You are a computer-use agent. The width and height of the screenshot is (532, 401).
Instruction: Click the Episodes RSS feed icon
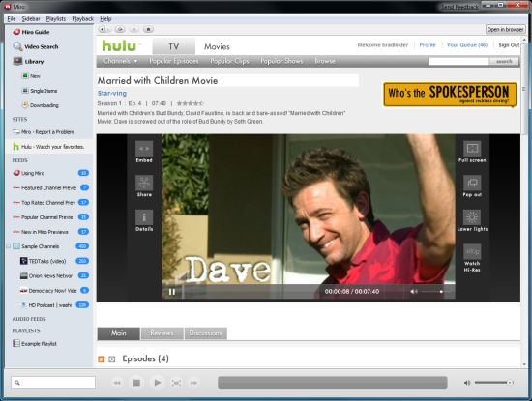[102, 359]
